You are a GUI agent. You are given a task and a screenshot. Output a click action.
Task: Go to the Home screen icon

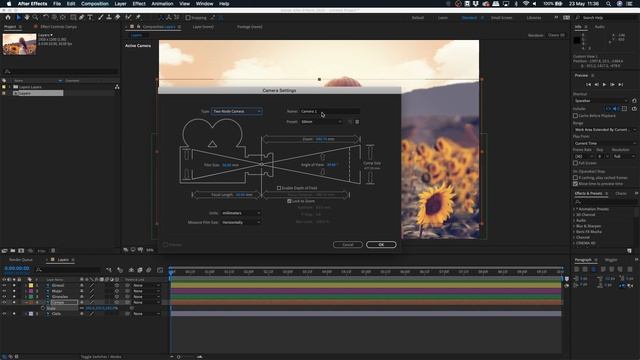point(8,18)
